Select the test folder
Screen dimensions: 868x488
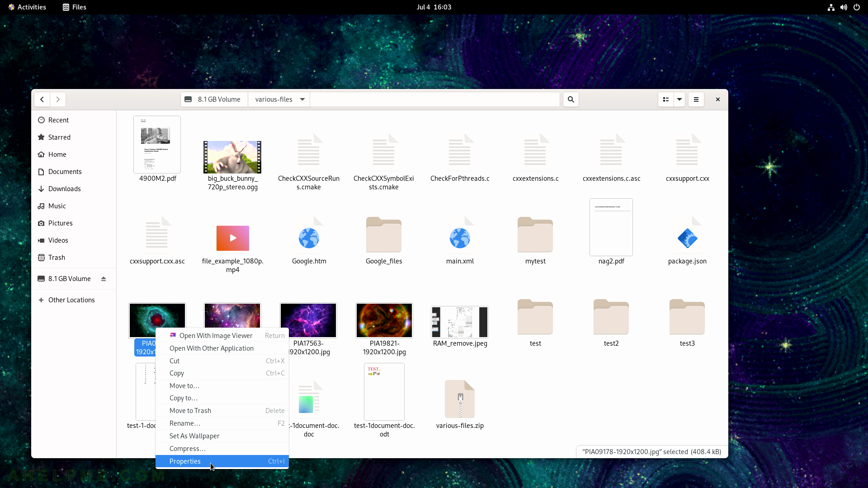[x=535, y=317]
